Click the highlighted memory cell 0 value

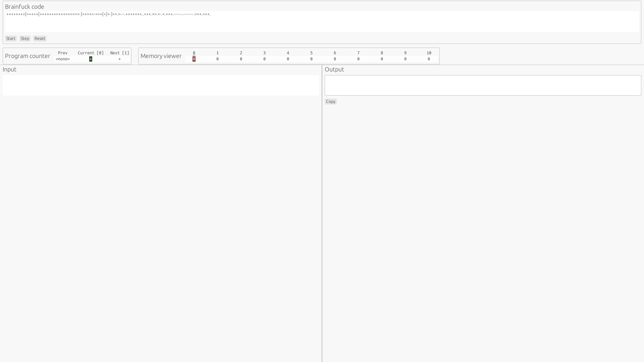(194, 59)
